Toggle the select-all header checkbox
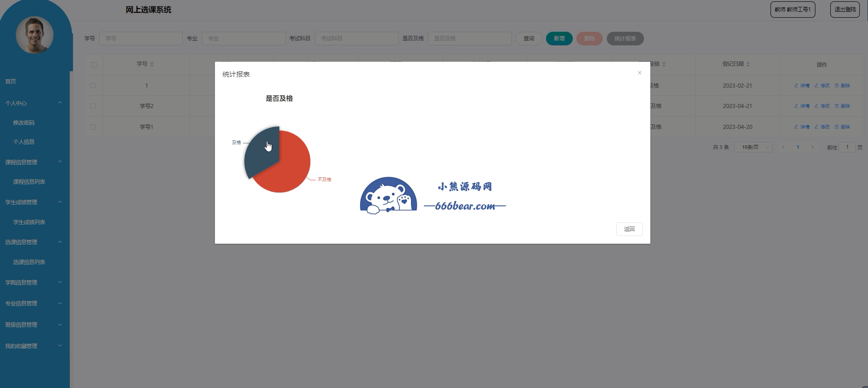The height and width of the screenshot is (388, 868). point(94,65)
